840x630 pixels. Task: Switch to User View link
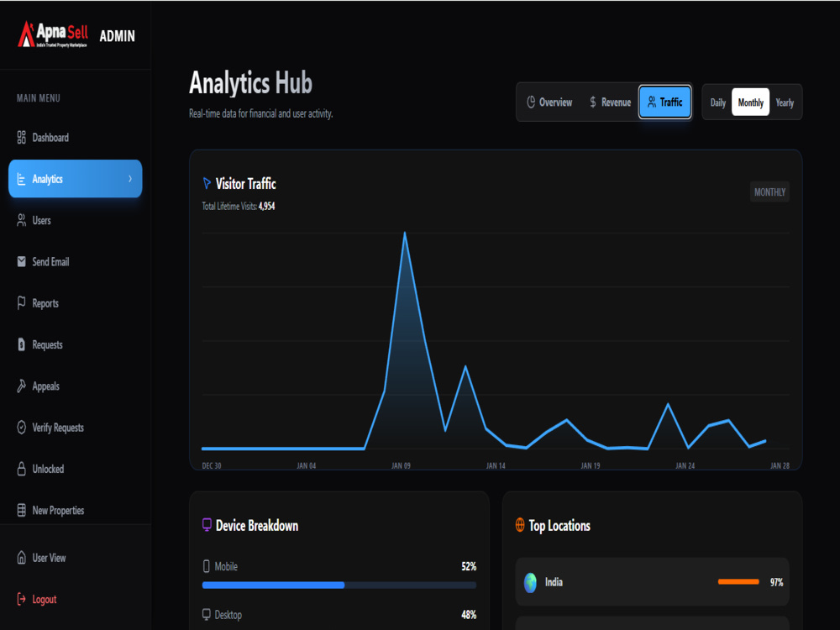tap(75, 558)
